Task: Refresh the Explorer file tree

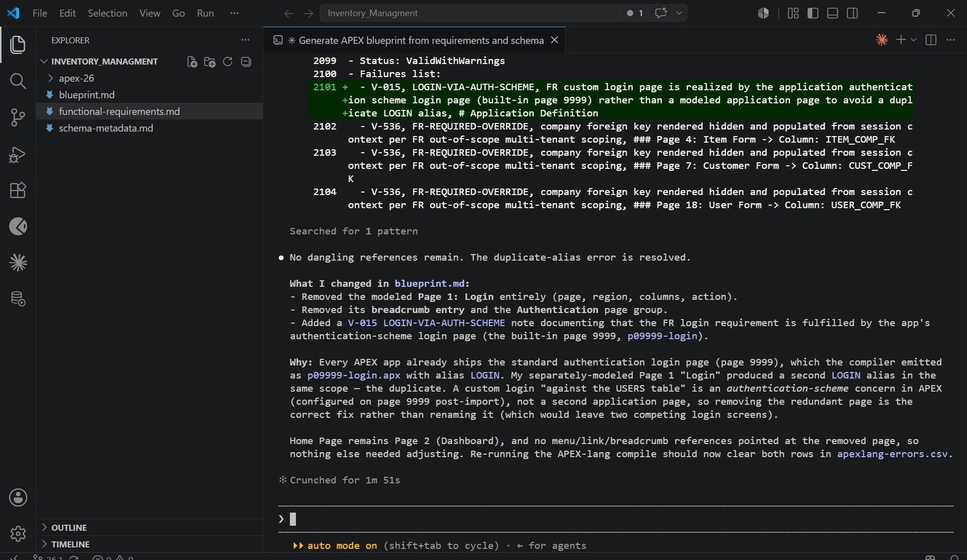Action: click(228, 61)
